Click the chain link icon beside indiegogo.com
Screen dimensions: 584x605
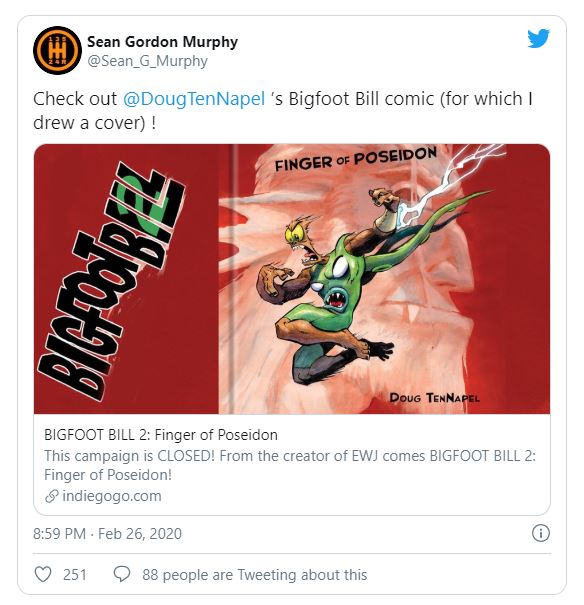52,496
